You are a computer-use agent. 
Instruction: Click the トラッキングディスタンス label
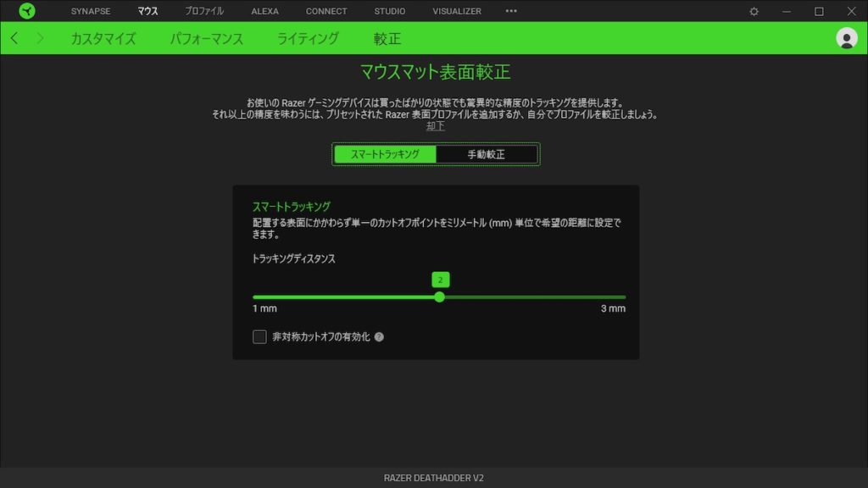click(x=294, y=259)
